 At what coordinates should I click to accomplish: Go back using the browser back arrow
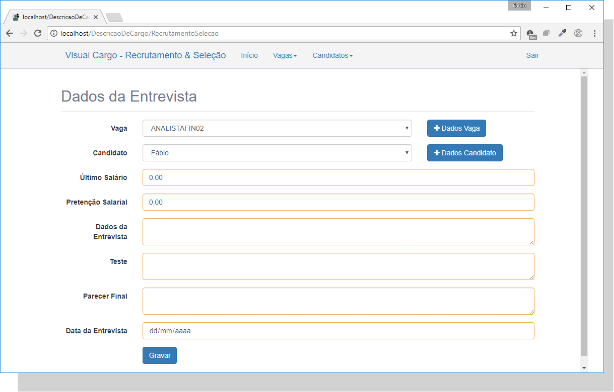(x=9, y=34)
